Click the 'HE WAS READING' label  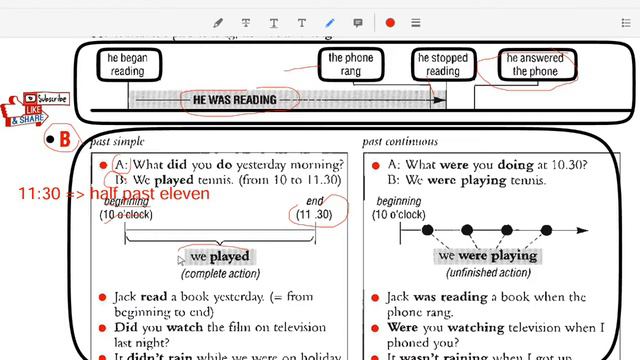click(x=235, y=100)
